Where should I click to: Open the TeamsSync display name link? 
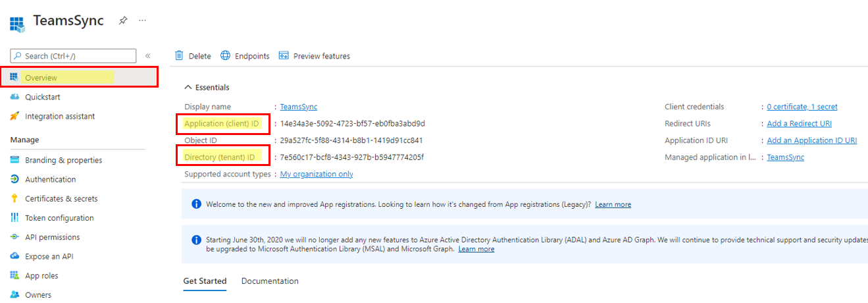pos(299,107)
